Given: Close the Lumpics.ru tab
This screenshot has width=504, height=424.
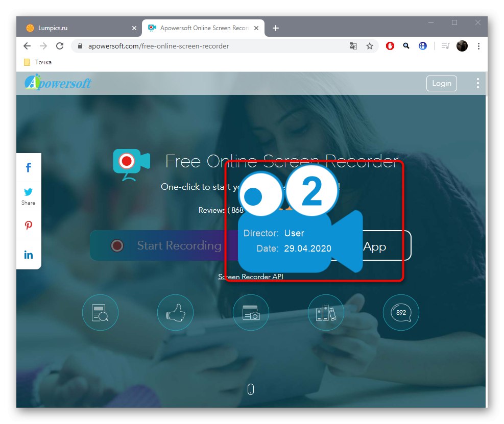Looking at the screenshot, I should (134, 28).
